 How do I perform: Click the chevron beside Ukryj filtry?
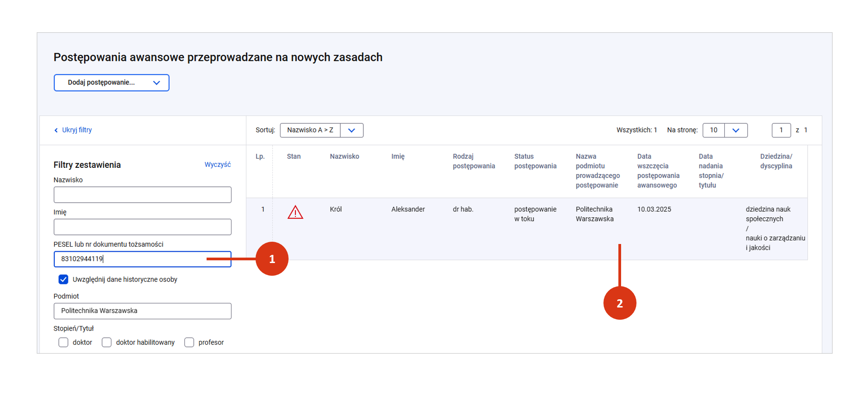point(56,131)
